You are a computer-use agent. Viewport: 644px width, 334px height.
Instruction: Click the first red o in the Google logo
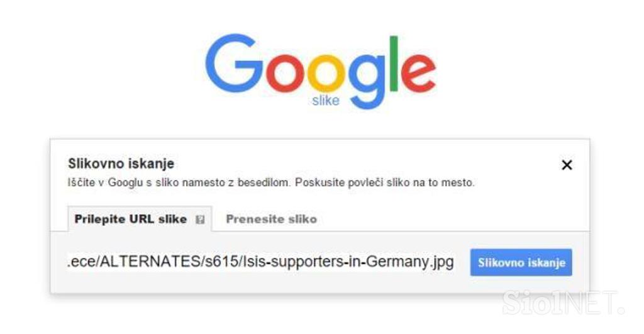point(285,74)
